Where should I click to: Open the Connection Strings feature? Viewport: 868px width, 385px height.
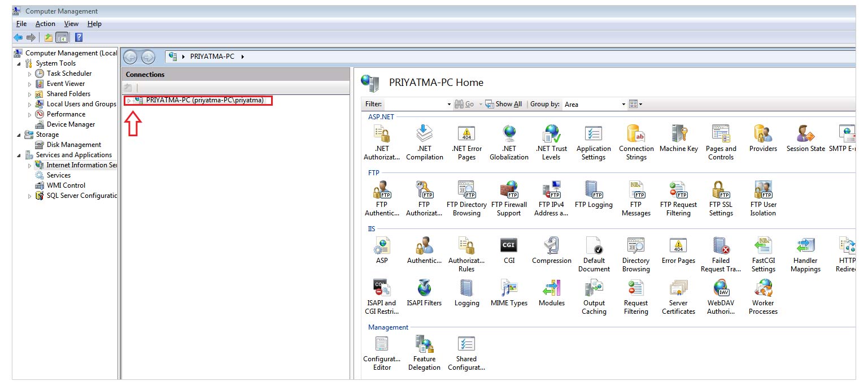[x=636, y=142]
